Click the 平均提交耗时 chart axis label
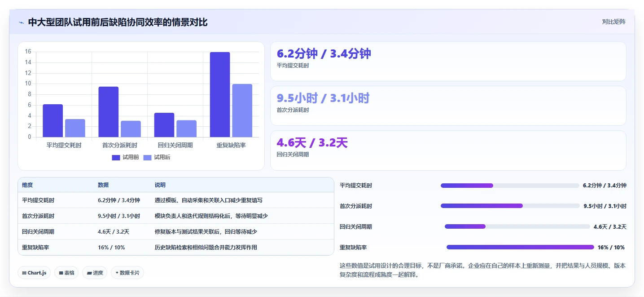Screen dimensions: 644x297 (64, 146)
